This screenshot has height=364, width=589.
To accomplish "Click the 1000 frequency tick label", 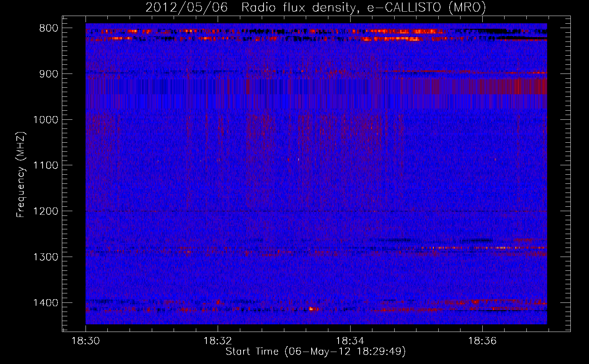I will pyautogui.click(x=46, y=120).
